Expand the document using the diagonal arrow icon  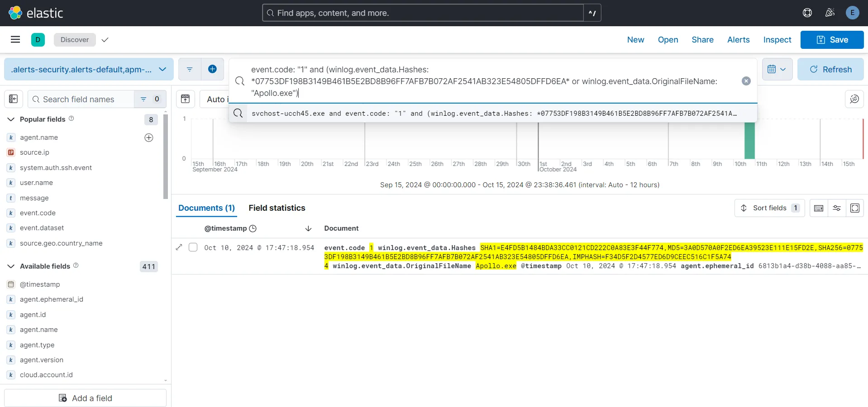point(179,247)
